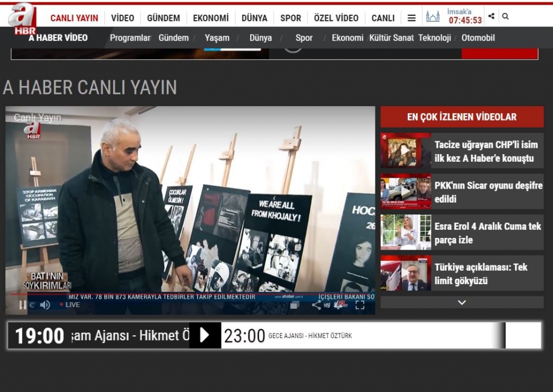This screenshot has width=553, height=392.
Task: Open the 'PKK'nın Sicar oyunu deşifre edildi' link
Action: [488, 192]
